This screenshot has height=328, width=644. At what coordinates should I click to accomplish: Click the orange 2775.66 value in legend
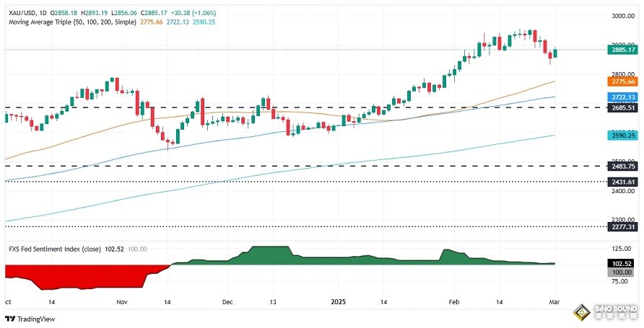coord(152,22)
